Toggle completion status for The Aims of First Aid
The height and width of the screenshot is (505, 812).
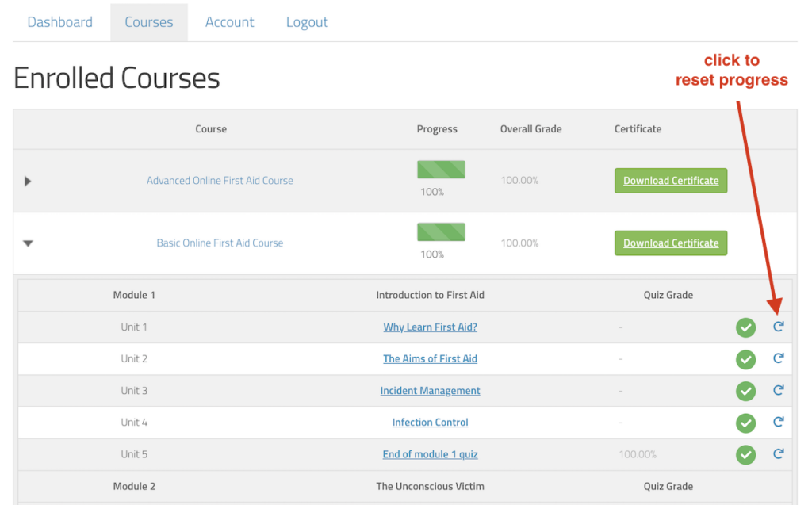pyautogui.click(x=745, y=358)
